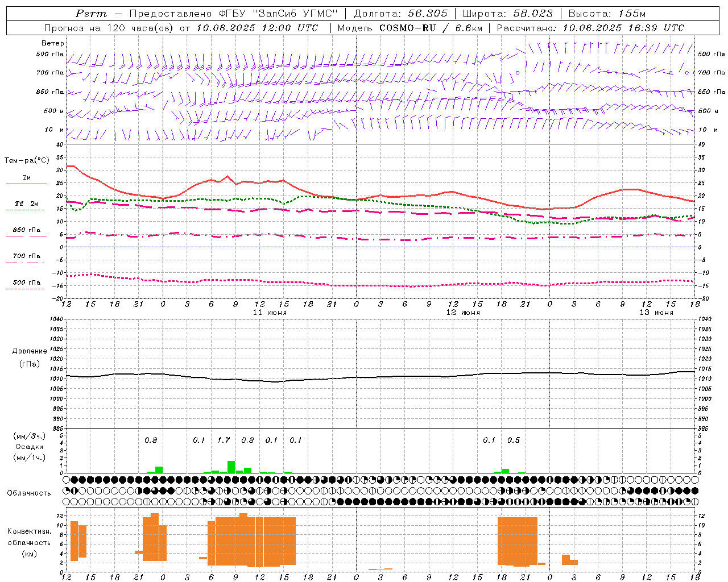The width and height of the screenshot is (728, 582).
Task: Click the "Тем-ра(°C)" temperature label
Action: coord(27,161)
